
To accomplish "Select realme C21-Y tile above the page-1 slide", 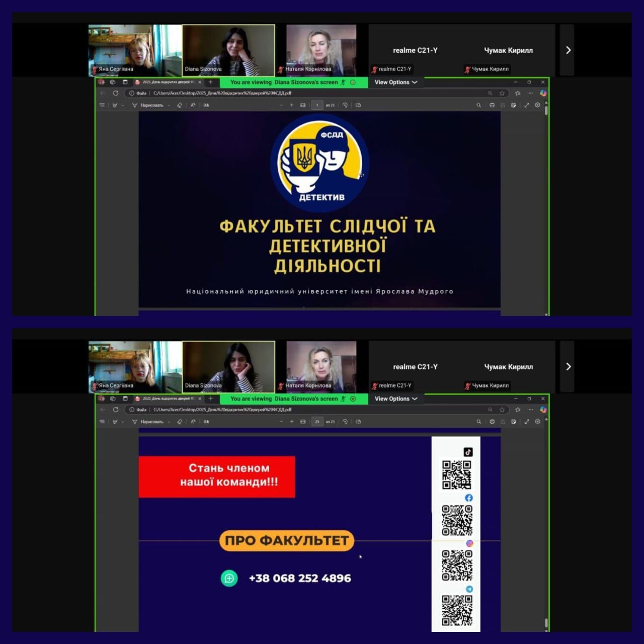I will (415, 50).
